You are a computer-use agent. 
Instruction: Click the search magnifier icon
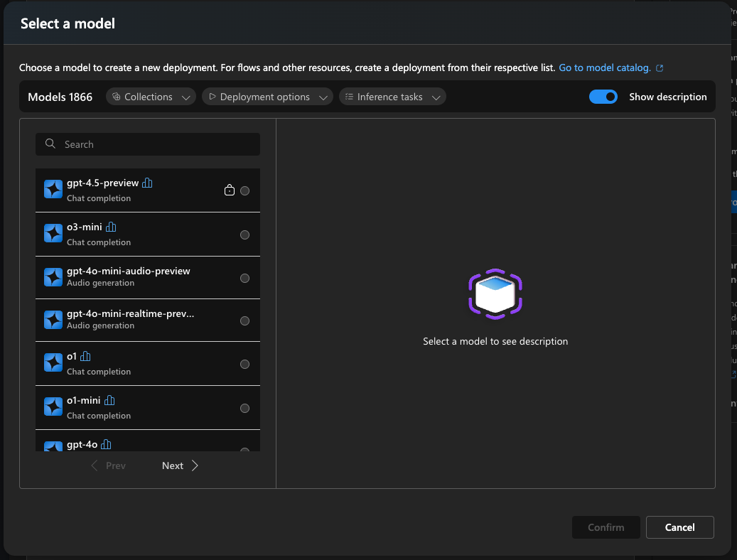coord(50,144)
